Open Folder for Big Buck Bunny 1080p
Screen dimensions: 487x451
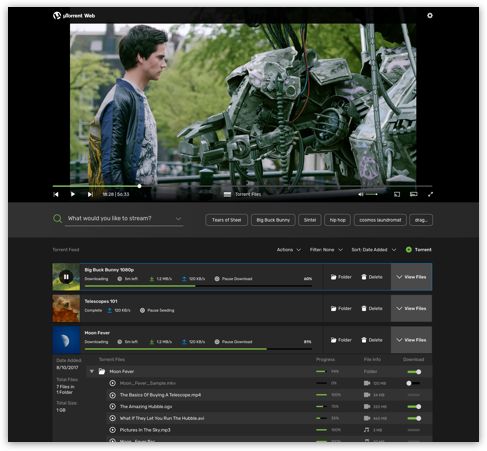click(x=341, y=277)
